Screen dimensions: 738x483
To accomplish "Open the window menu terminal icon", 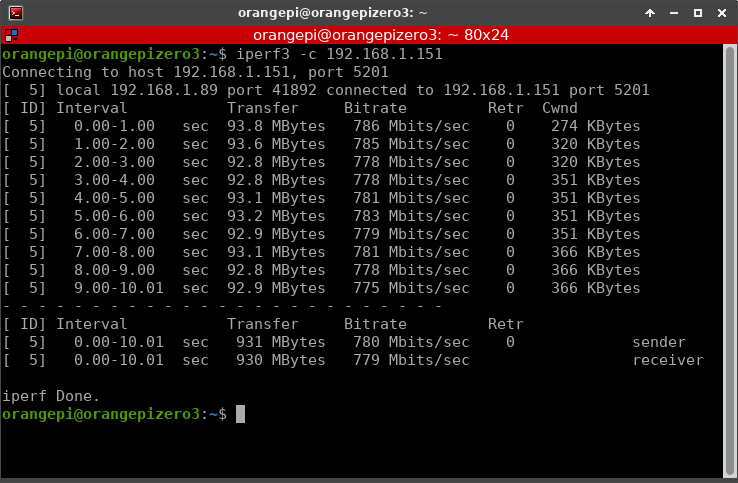I will tap(13, 13).
